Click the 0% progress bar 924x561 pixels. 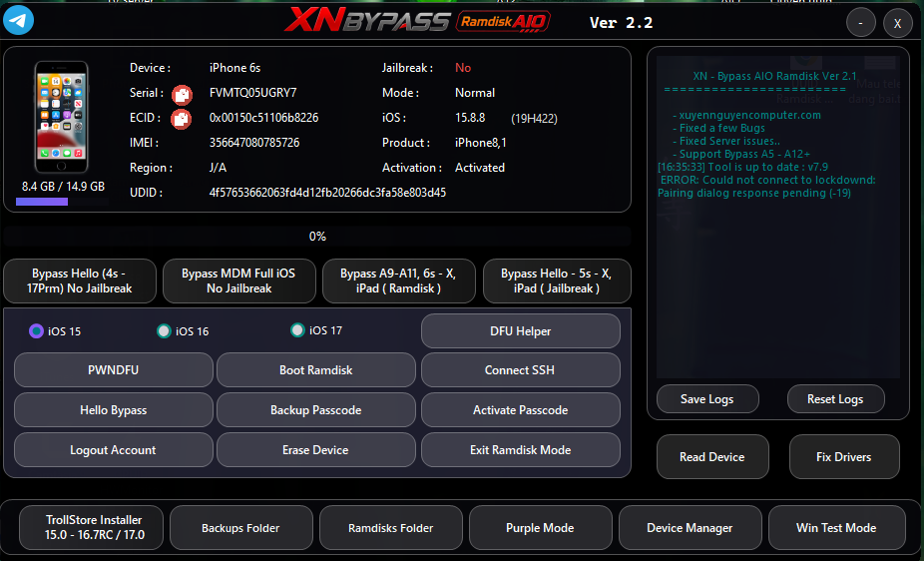click(317, 237)
